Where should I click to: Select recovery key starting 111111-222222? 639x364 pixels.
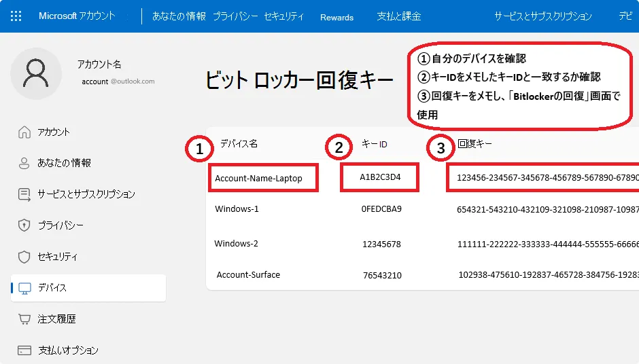[x=548, y=244]
